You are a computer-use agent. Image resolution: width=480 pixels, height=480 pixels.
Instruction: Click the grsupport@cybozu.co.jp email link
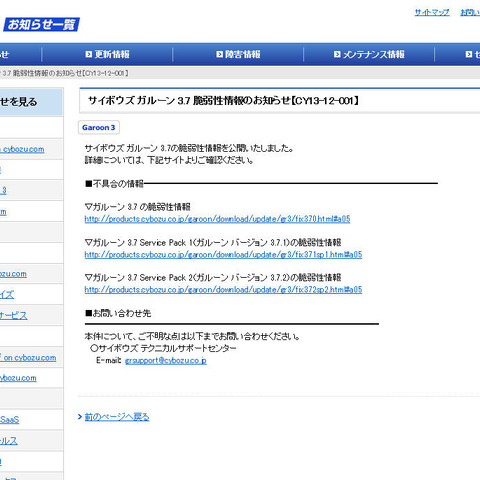[x=166, y=360]
